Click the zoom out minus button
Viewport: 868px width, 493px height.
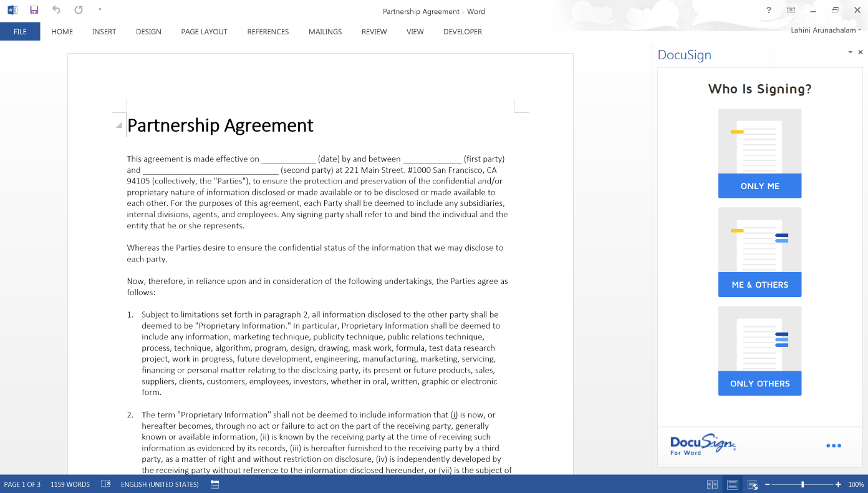pos(768,484)
